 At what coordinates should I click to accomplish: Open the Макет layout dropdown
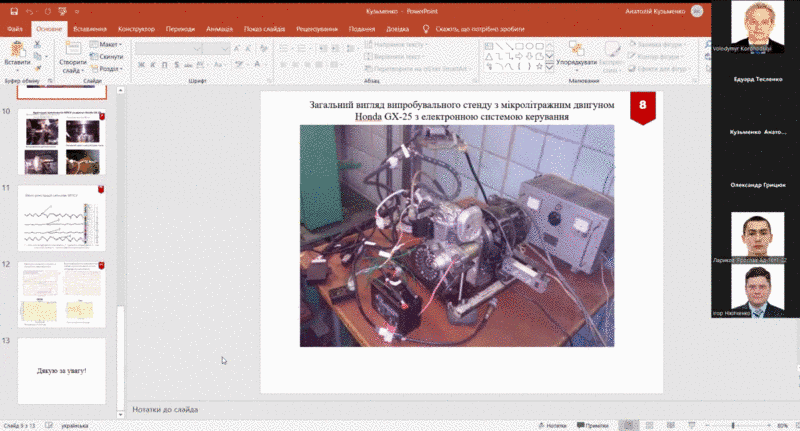point(107,44)
